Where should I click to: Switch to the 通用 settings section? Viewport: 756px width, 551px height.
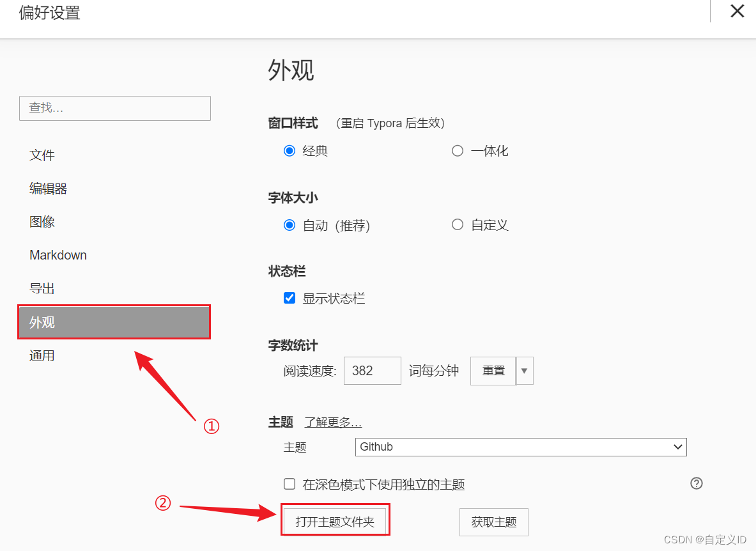(42, 355)
